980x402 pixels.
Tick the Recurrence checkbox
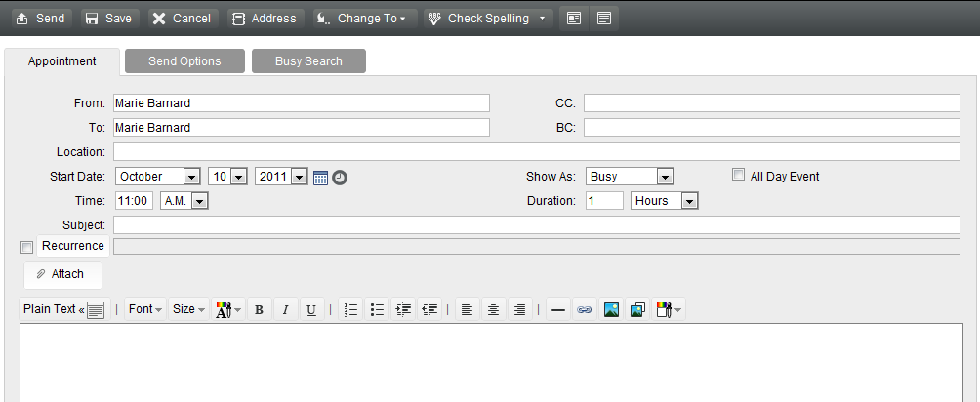(26, 247)
